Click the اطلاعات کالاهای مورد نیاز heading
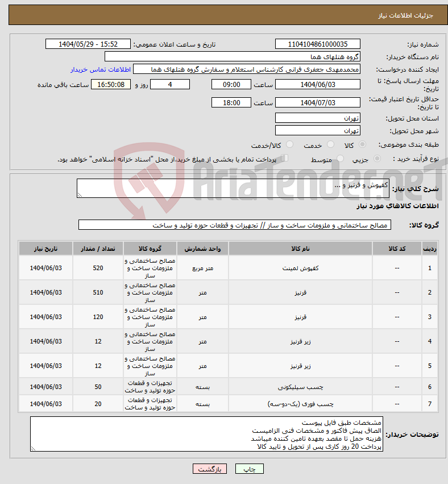 [x=397, y=206]
